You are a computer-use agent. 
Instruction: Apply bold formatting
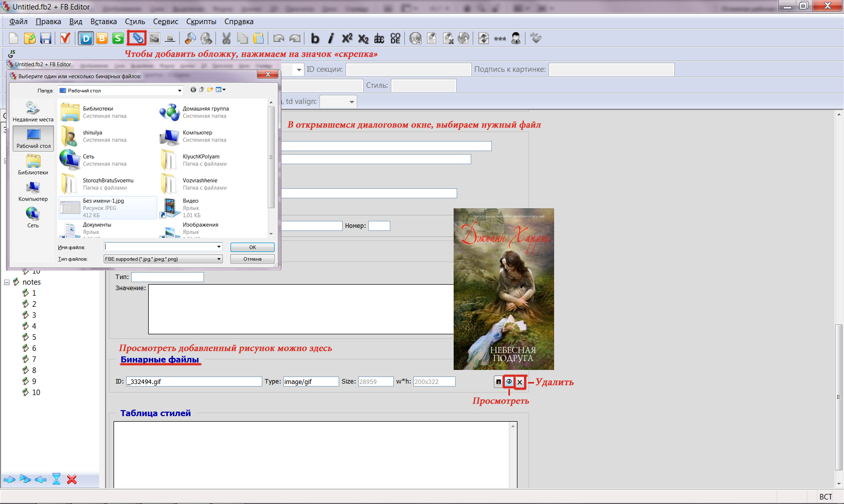click(315, 38)
